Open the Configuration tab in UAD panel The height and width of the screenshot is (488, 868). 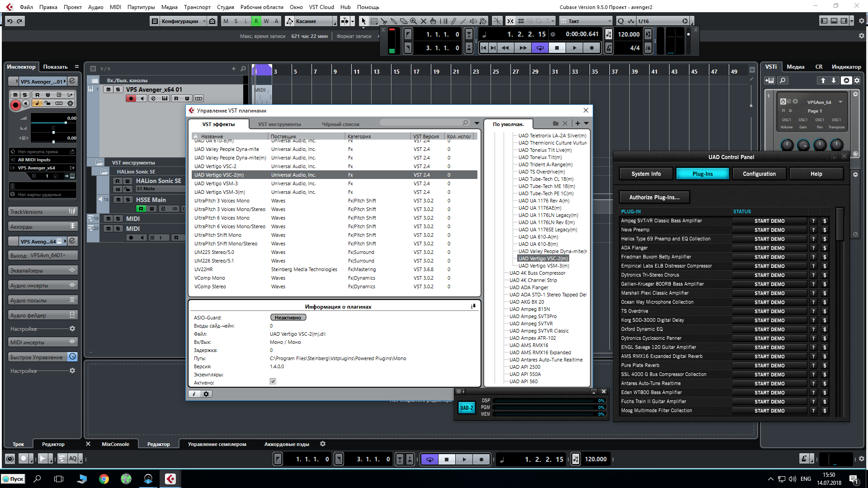(759, 174)
